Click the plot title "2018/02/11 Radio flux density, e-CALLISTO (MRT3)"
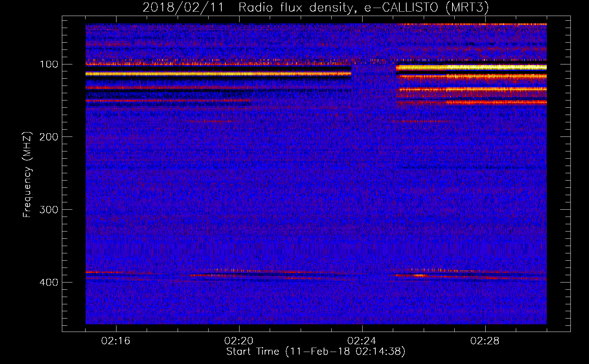The width and height of the screenshot is (589, 364). 316,8
